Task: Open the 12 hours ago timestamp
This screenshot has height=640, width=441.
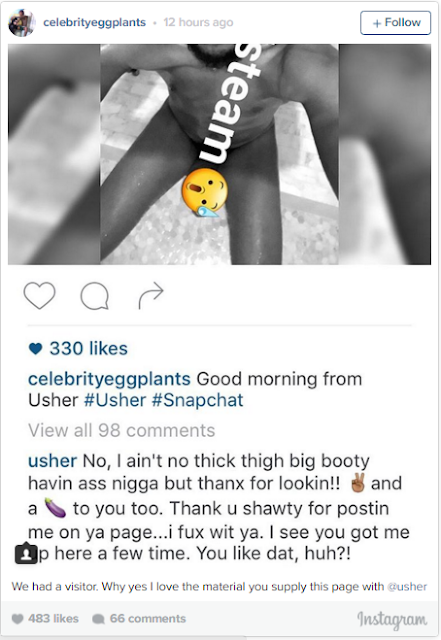Action: click(x=198, y=22)
